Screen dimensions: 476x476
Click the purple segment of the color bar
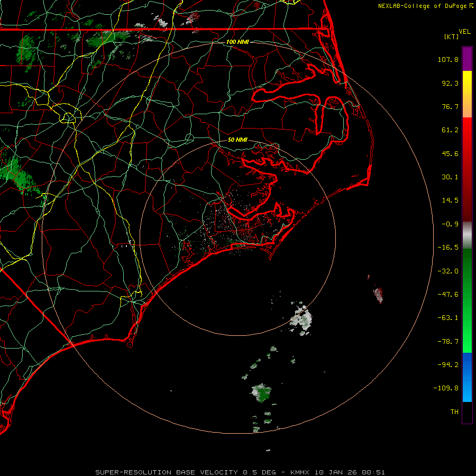(467, 59)
